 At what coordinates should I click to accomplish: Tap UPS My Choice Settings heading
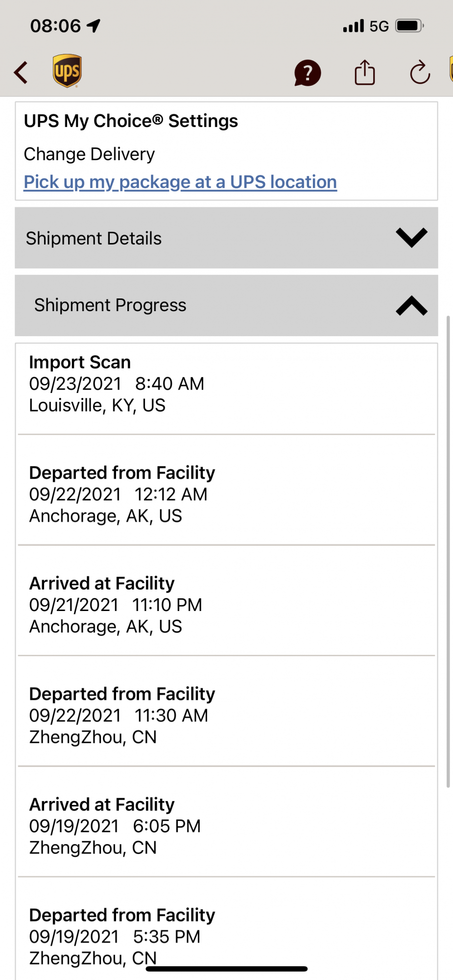131,121
